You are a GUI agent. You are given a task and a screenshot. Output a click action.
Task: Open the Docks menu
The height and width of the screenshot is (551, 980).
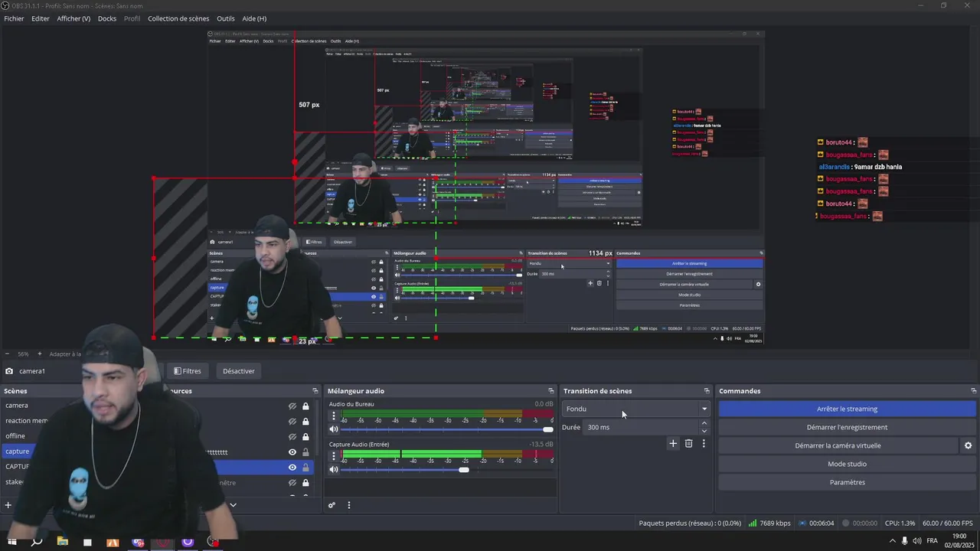click(107, 18)
